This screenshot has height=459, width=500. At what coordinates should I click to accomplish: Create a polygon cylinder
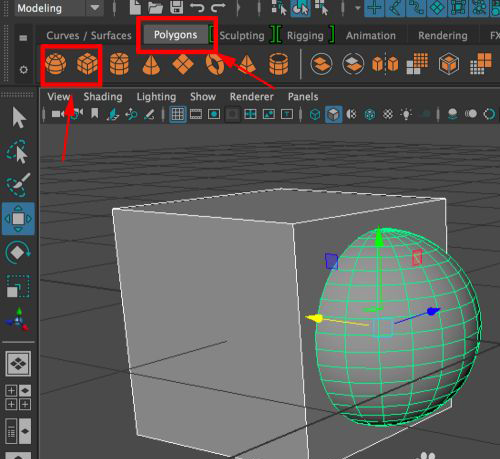pyautogui.click(x=119, y=64)
